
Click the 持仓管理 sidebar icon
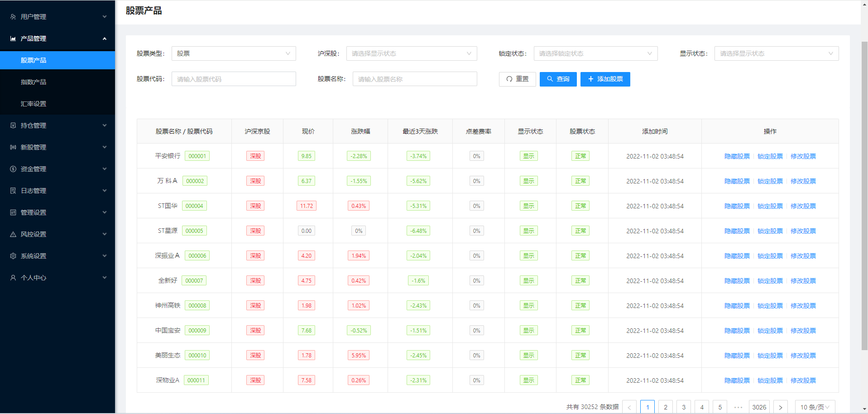tap(13, 125)
